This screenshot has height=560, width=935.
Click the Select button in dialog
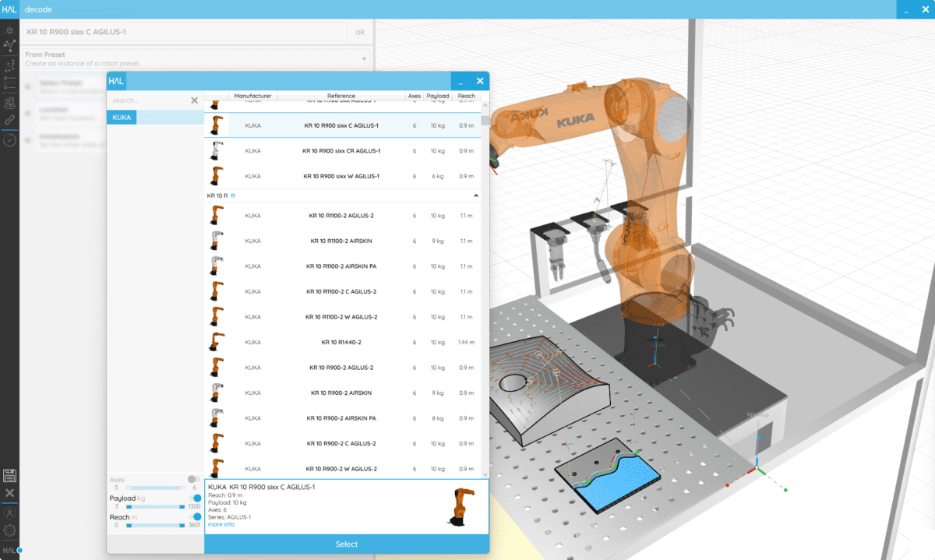coord(347,544)
